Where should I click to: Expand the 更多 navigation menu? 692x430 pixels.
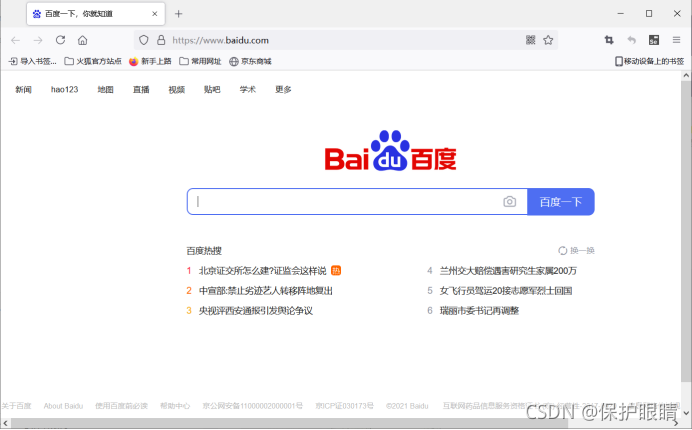pos(283,90)
